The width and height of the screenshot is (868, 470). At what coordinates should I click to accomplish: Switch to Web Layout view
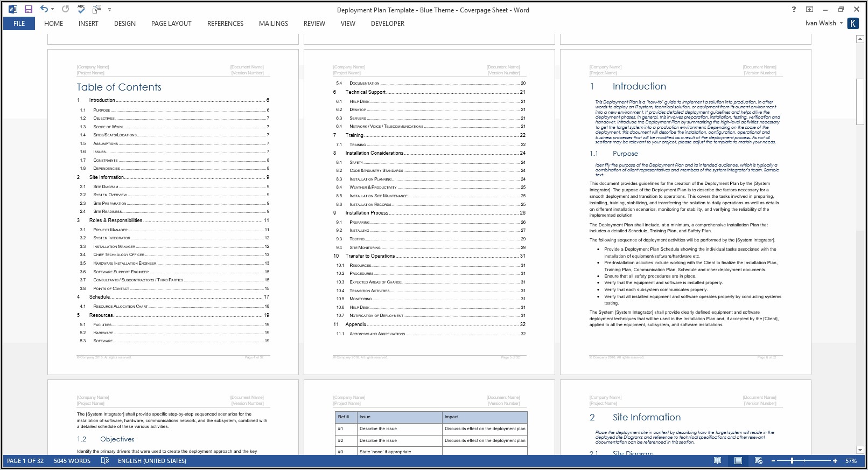pos(758,461)
